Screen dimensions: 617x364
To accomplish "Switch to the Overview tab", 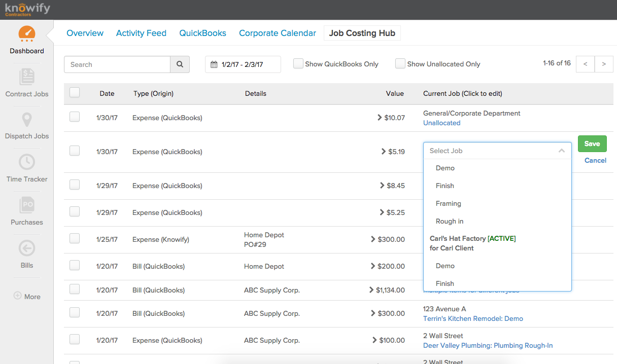I will [85, 33].
